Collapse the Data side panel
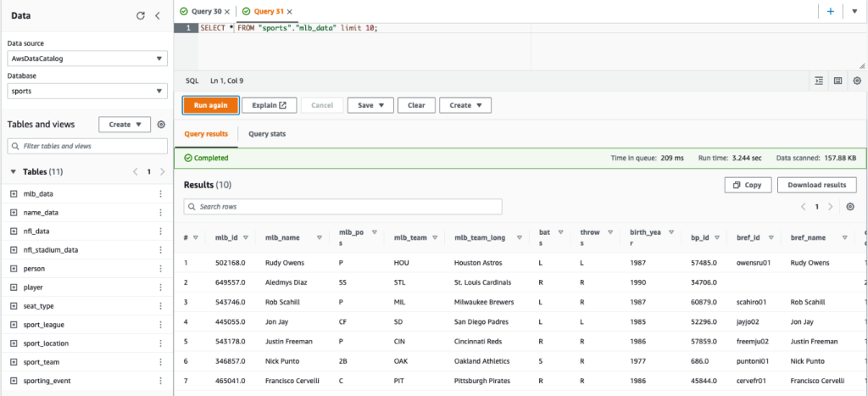The width and height of the screenshot is (868, 396). tap(157, 15)
